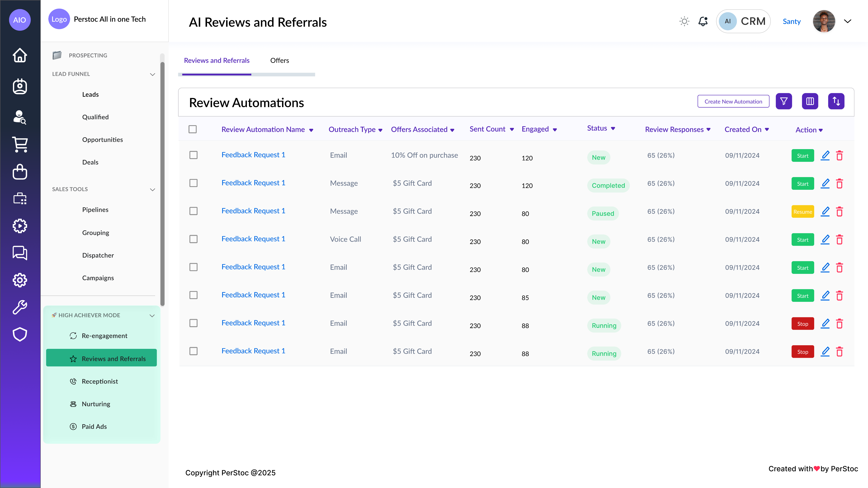
Task: Edit the Completed Feedback Request row
Action: (825, 184)
